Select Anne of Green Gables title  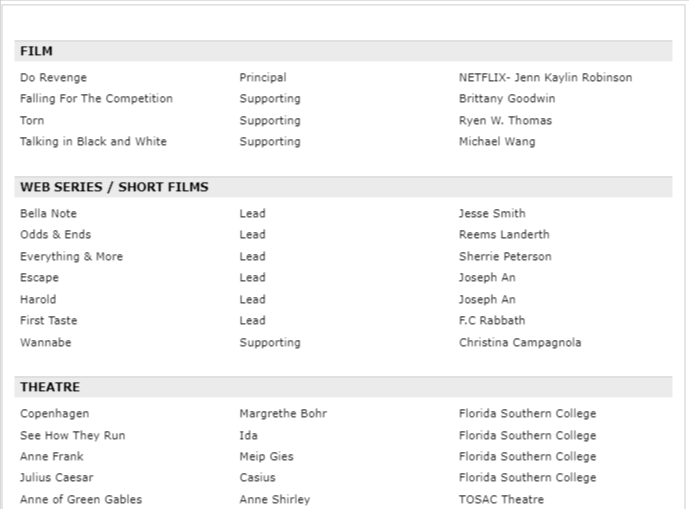pos(81,500)
